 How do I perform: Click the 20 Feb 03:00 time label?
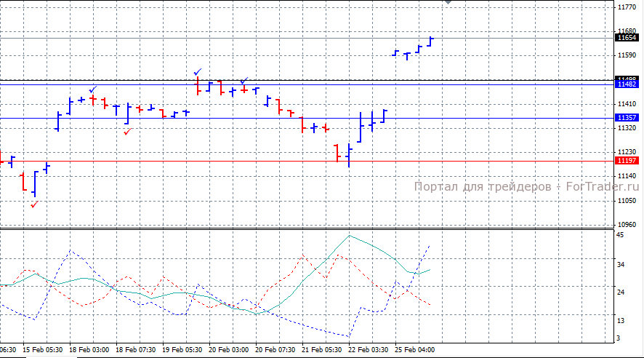(x=228, y=350)
